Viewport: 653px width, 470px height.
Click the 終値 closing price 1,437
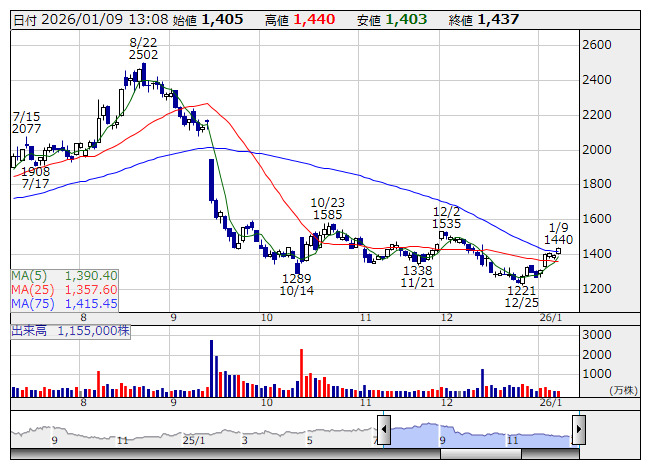click(498, 20)
